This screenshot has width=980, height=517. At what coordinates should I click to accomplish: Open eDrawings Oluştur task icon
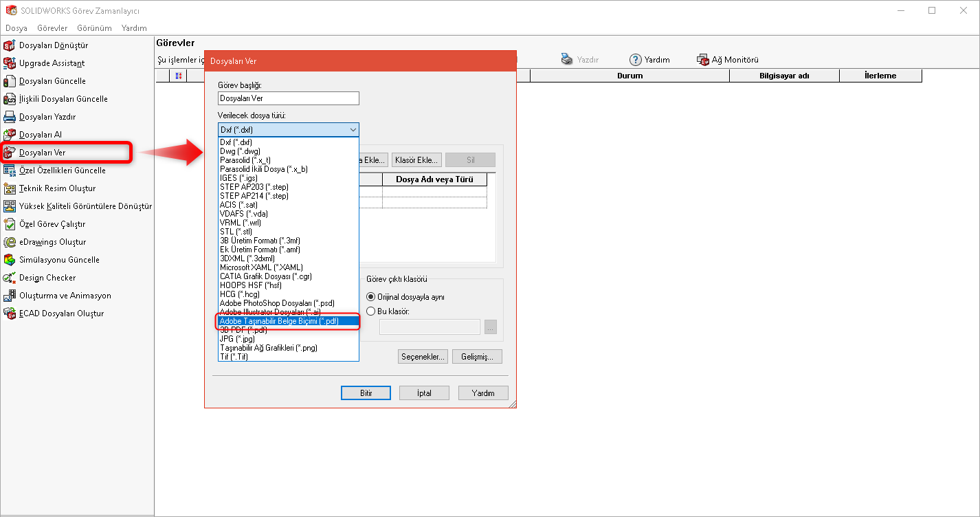pyautogui.click(x=10, y=242)
